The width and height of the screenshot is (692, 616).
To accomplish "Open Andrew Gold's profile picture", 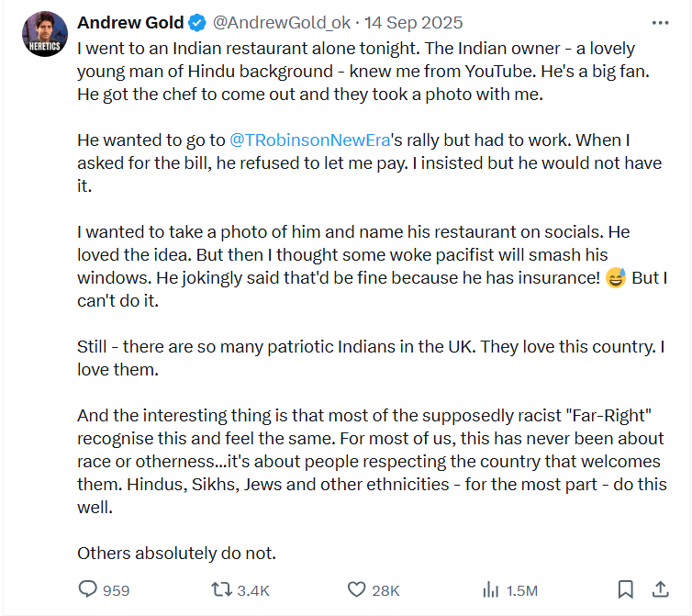I will pyautogui.click(x=43, y=34).
